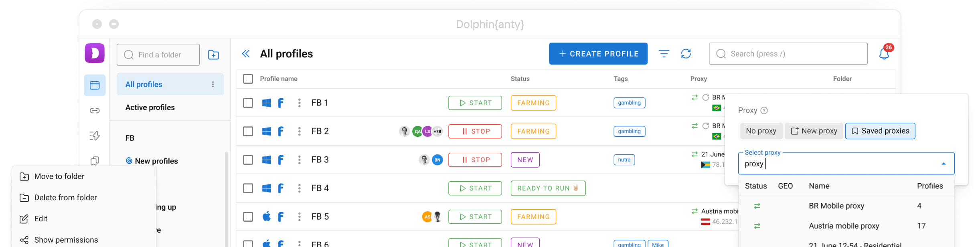
Task: Click the Search (press /) field
Action: (x=788, y=54)
